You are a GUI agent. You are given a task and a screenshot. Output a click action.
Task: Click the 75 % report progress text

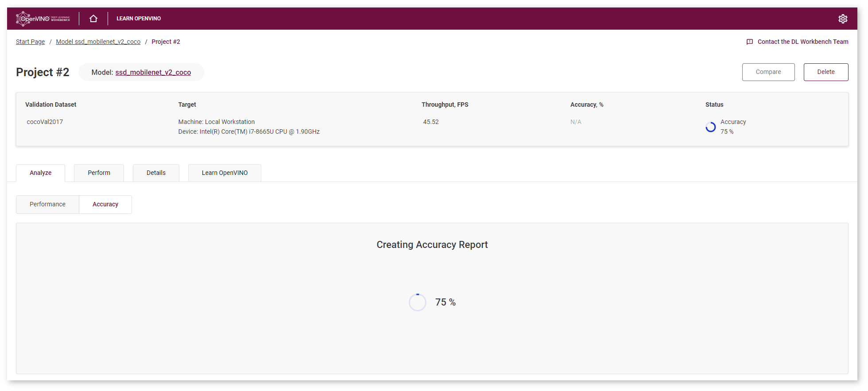click(x=445, y=302)
